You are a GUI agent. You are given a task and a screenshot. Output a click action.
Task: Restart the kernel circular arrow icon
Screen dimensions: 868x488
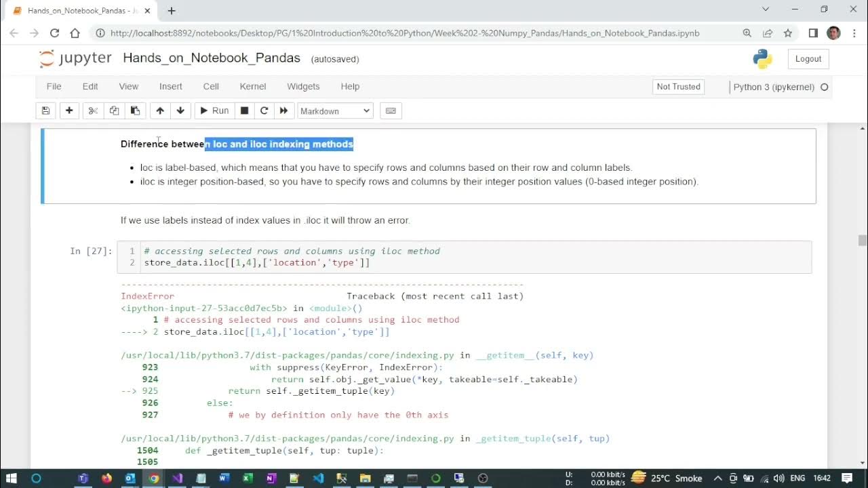click(x=264, y=110)
